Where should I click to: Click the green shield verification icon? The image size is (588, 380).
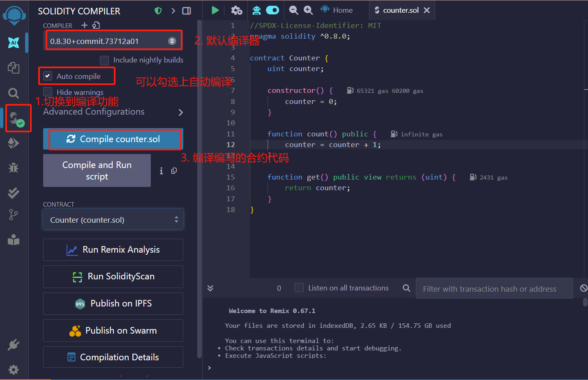[x=158, y=11]
